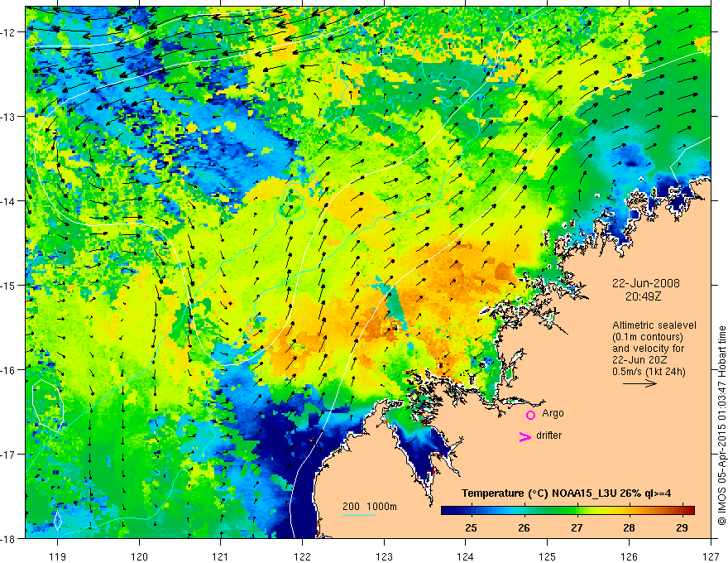Click the '(0.1m contours)' text
Viewport: 728px width, 563px height.
click(648, 337)
